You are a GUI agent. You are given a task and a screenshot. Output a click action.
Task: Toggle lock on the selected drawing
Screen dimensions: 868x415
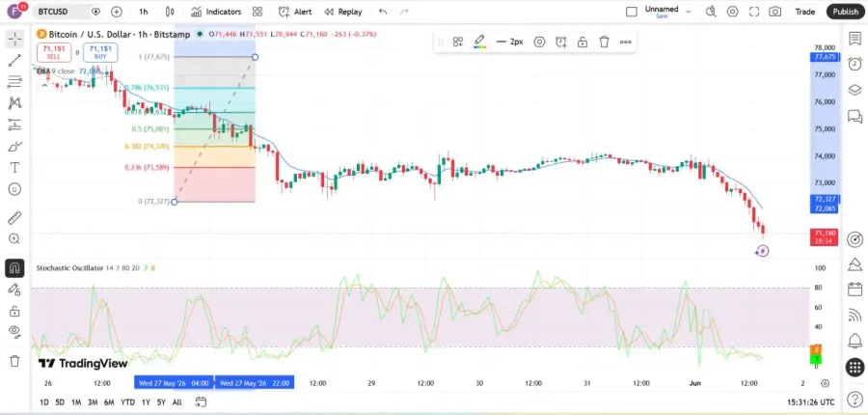pos(583,41)
